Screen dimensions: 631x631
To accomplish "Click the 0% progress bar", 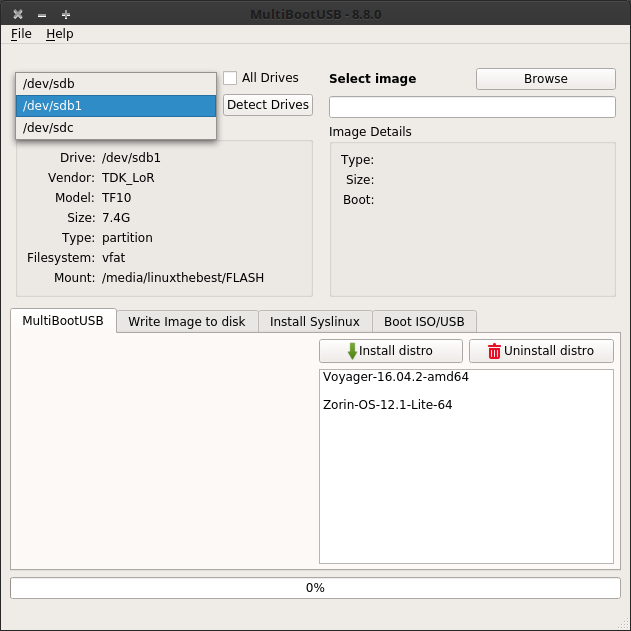I will point(315,588).
